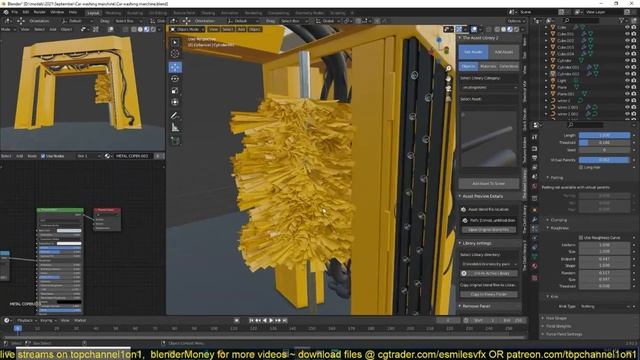The image size is (640, 360).
Task: Click the pan hand gizmo in main viewport
Action: 448,78
